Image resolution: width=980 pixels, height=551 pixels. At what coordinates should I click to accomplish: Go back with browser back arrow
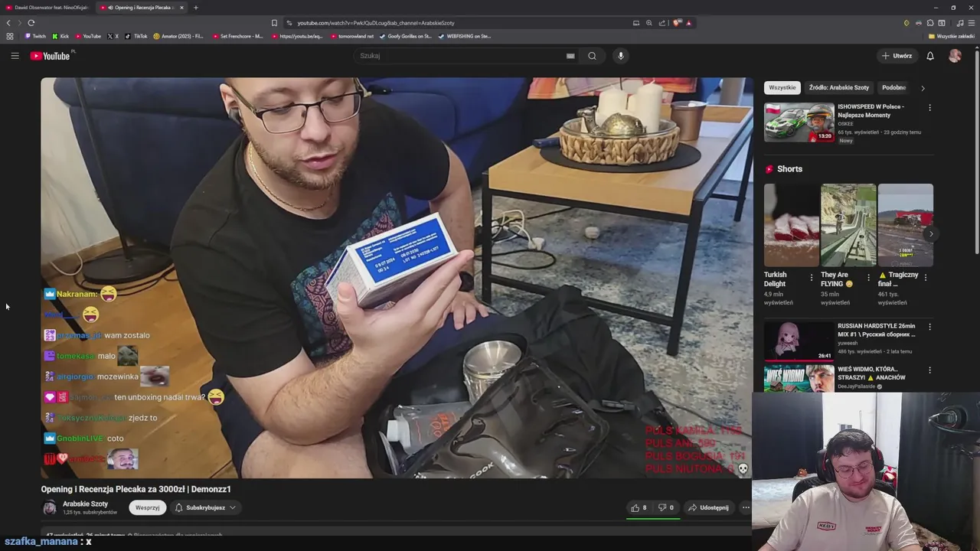pos(8,23)
